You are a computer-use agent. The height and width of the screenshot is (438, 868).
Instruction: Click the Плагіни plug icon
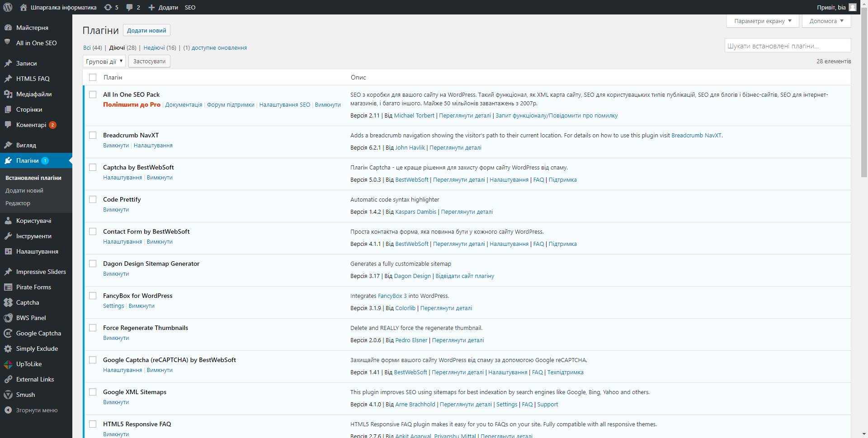tap(8, 160)
